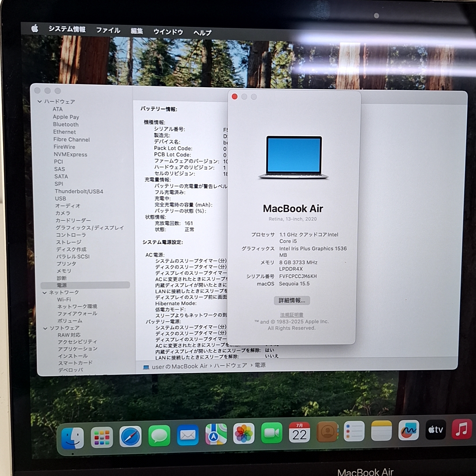The image size is (476, 476).
Task: Select ATA in the hardware list
Action: 58,109
